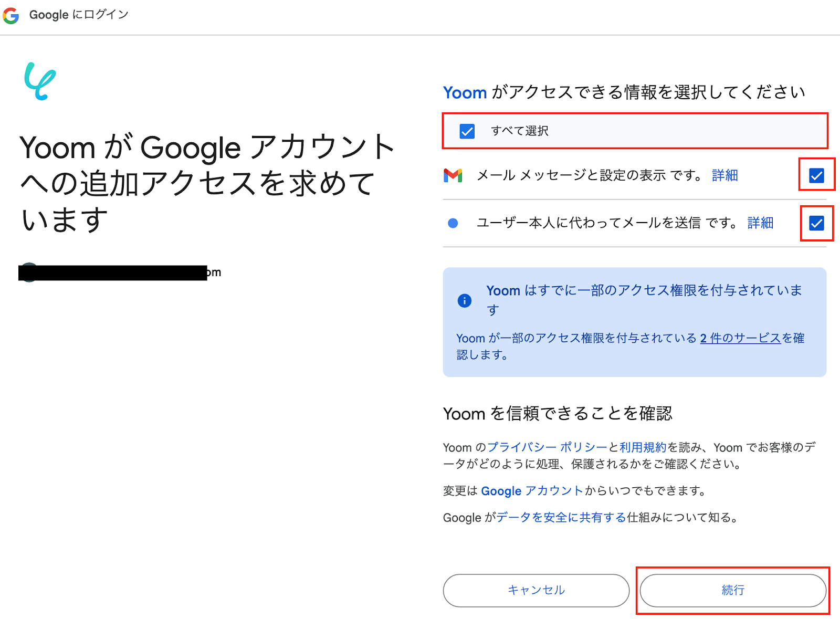Open the データを安全に共有する link
This screenshot has width=840, height=619.
561,517
